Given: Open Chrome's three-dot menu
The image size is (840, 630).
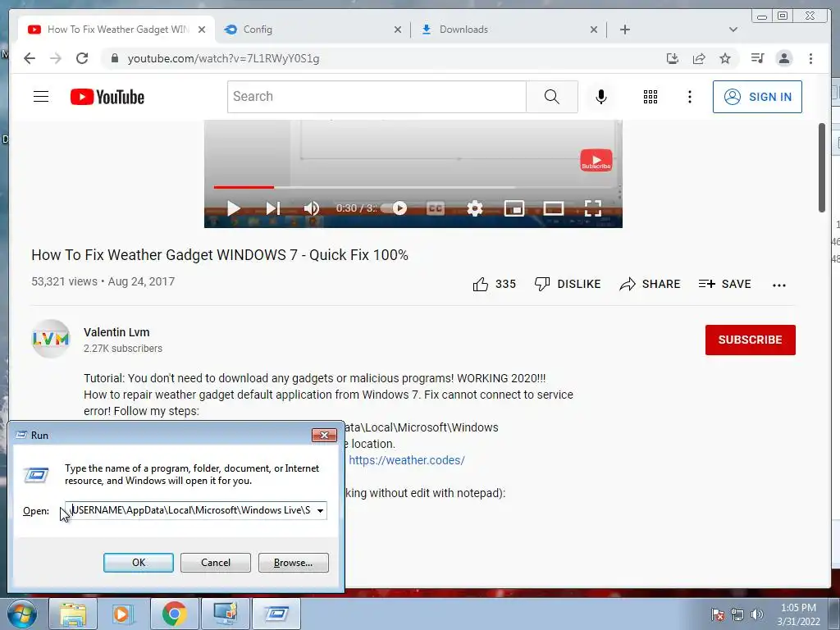Looking at the screenshot, I should (x=811, y=58).
